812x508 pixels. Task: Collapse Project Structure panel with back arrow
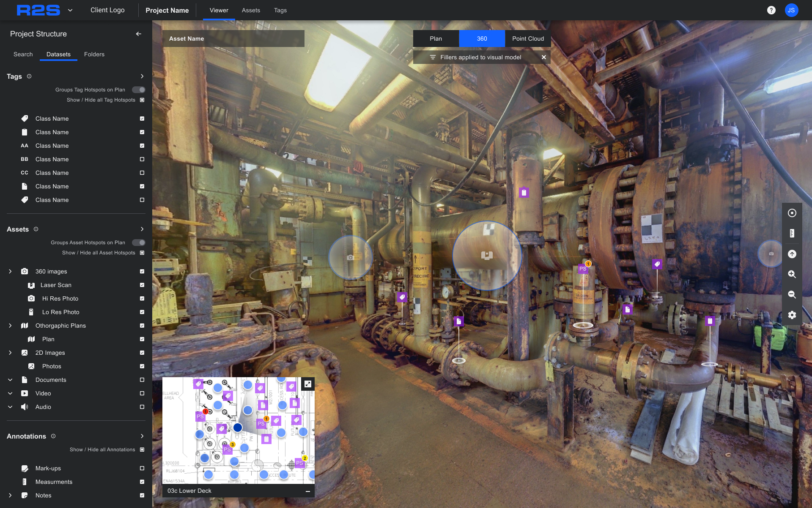pos(139,34)
